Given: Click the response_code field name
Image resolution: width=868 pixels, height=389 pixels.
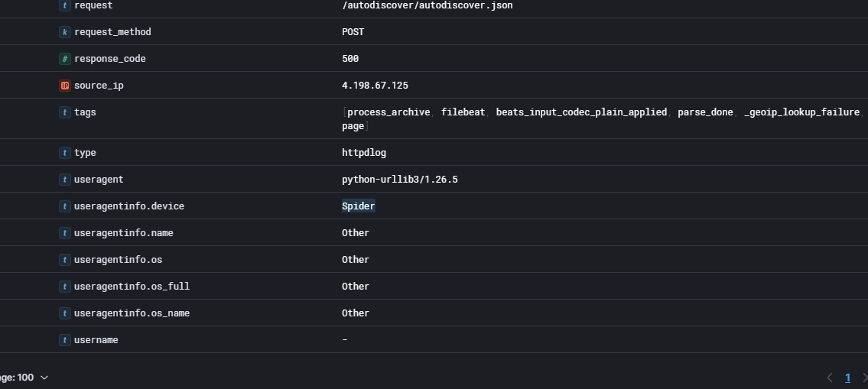Looking at the screenshot, I should click(x=109, y=59).
